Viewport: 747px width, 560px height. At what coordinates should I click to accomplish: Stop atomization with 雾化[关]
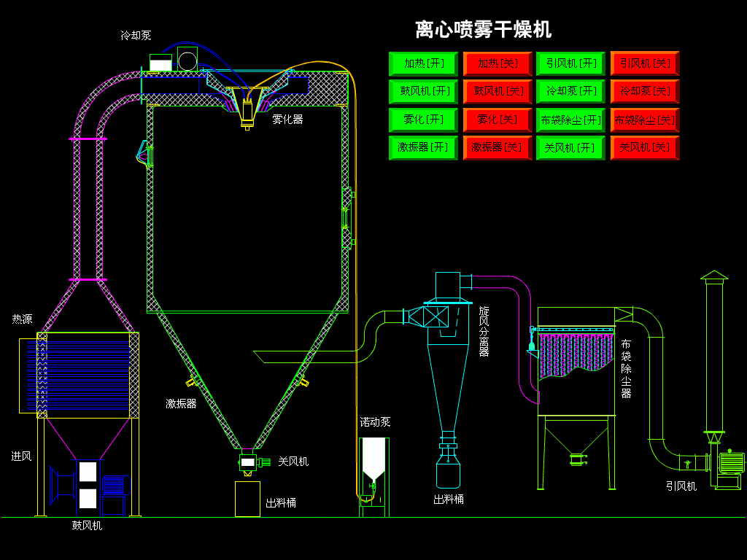[498, 120]
